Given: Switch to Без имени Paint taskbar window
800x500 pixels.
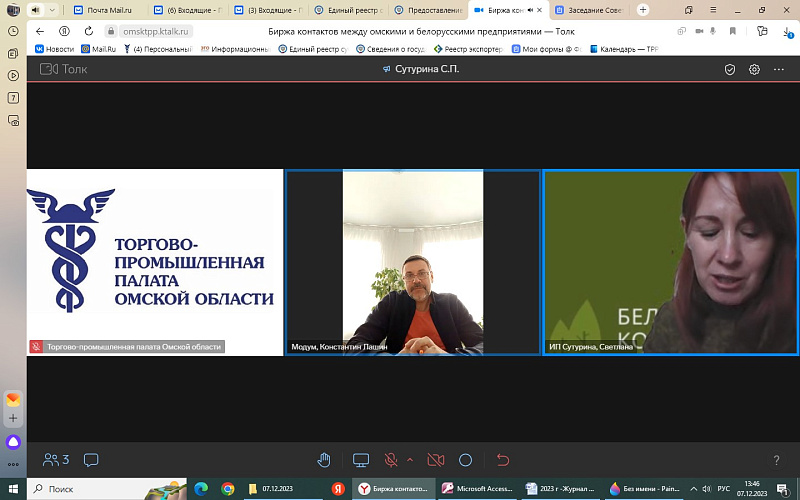Looking at the screenshot, I should point(645,489).
